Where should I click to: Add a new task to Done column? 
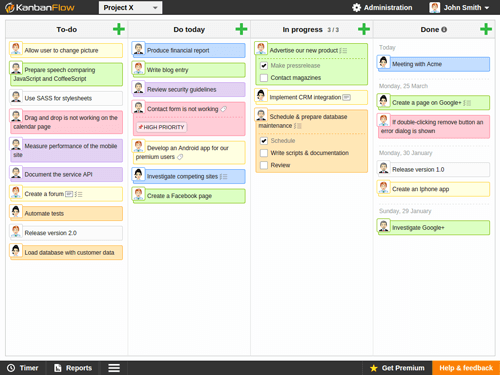486,29
